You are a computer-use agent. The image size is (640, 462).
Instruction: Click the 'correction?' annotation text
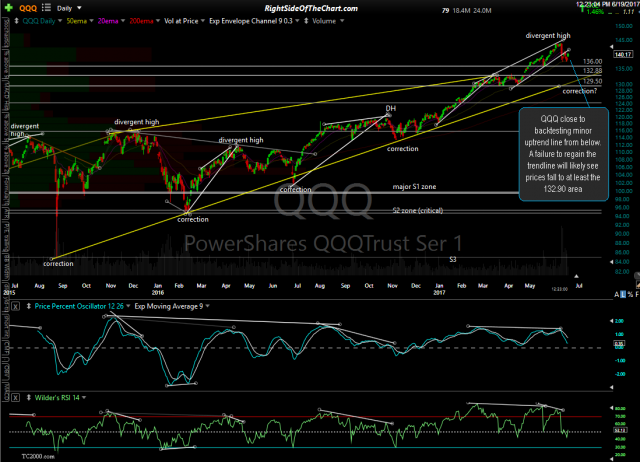[580, 91]
